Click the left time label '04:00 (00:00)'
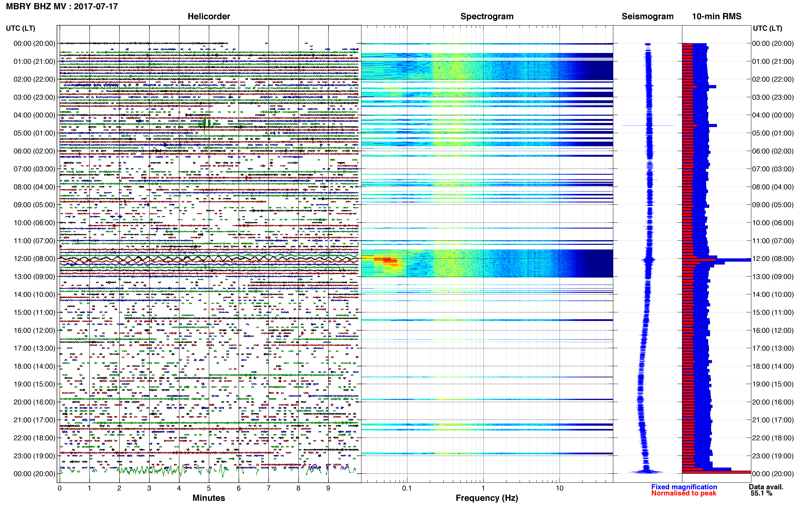 pos(34,115)
